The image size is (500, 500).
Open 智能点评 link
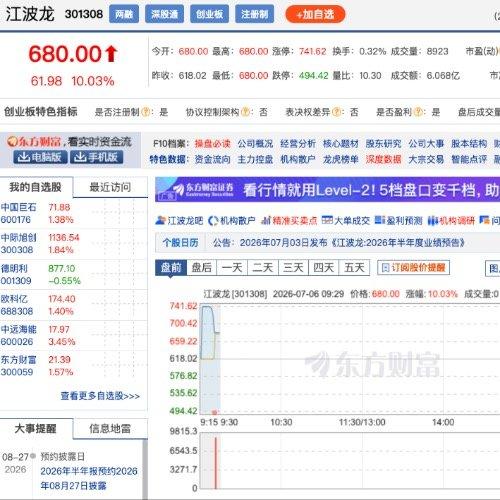tap(469, 160)
